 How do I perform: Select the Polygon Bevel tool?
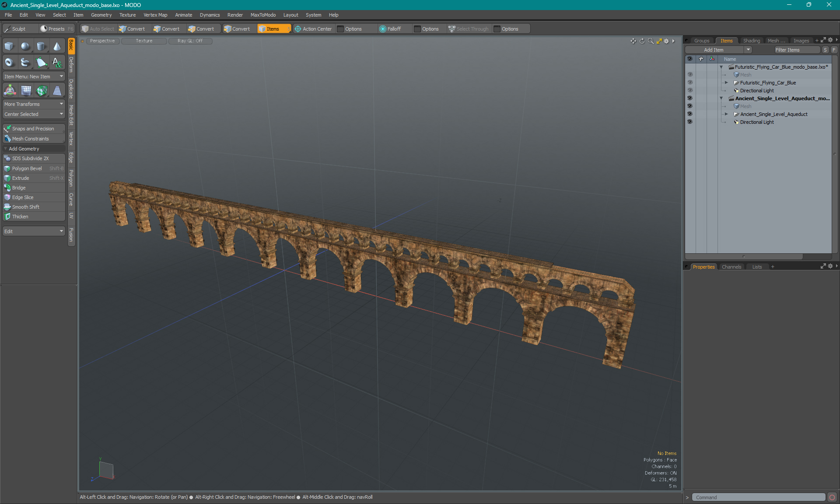[27, 168]
